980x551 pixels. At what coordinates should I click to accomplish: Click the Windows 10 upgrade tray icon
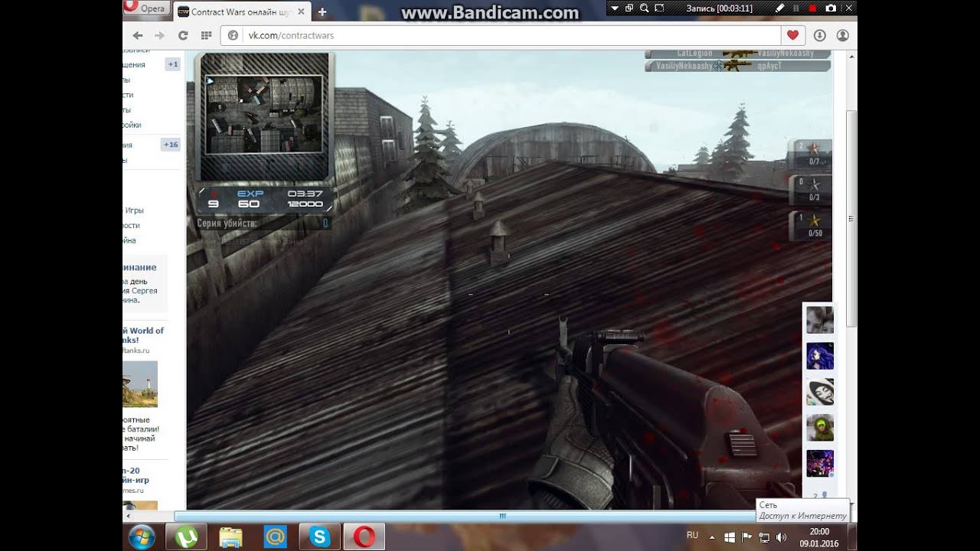pyautogui.click(x=730, y=537)
